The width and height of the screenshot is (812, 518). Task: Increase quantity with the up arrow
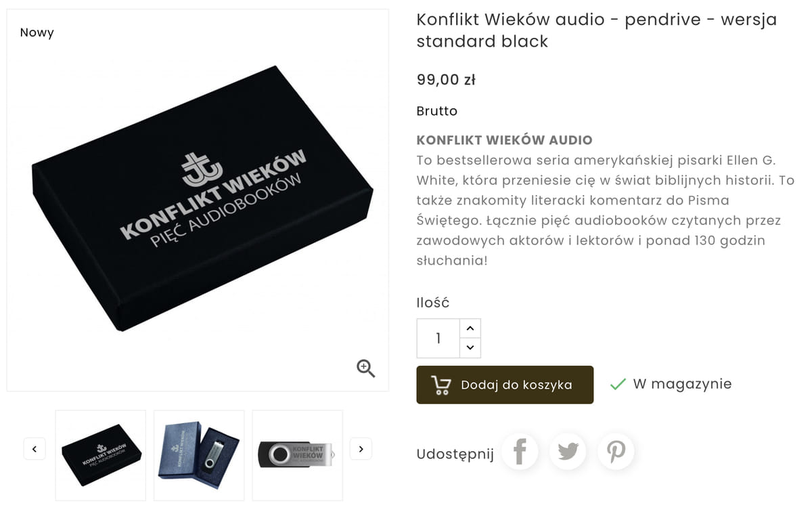(x=470, y=328)
